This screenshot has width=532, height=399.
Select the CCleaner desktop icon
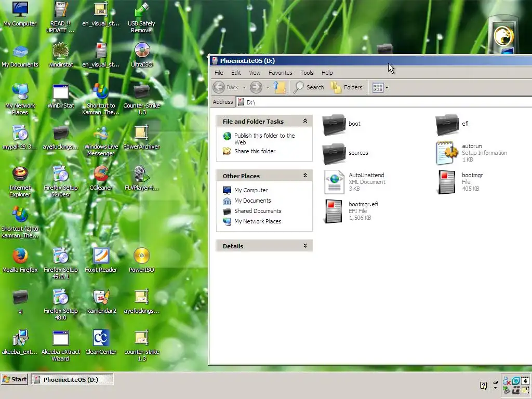coord(101,178)
